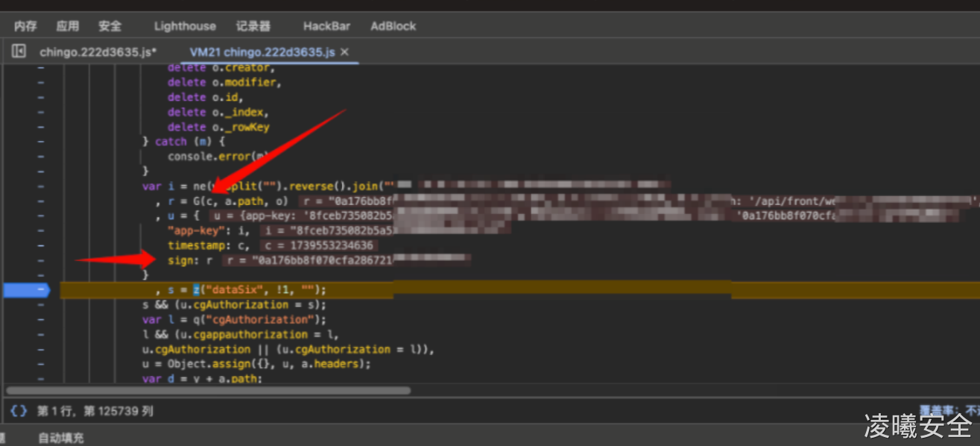This screenshot has width=980, height=446.
Task: Close the VM21 chingo.222d3635.js tab
Action: tap(346, 52)
